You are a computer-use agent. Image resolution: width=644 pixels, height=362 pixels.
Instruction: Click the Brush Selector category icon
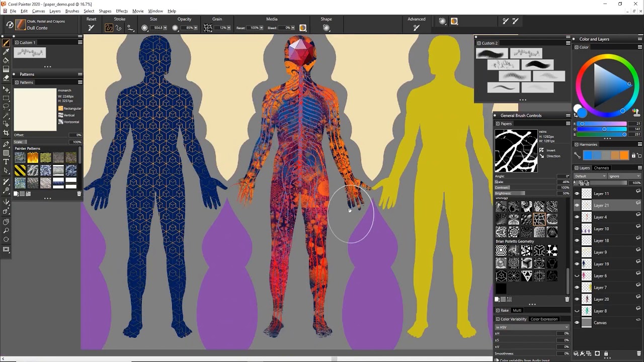tap(20, 25)
